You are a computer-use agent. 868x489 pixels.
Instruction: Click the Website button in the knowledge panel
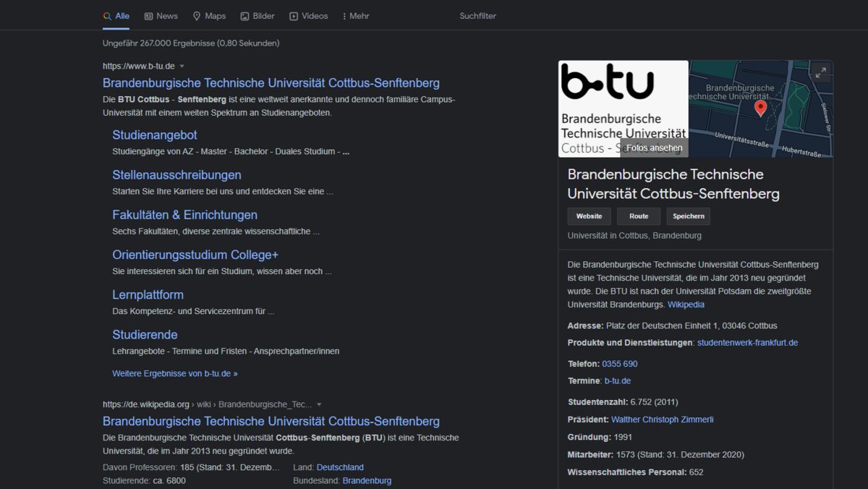[x=589, y=216]
